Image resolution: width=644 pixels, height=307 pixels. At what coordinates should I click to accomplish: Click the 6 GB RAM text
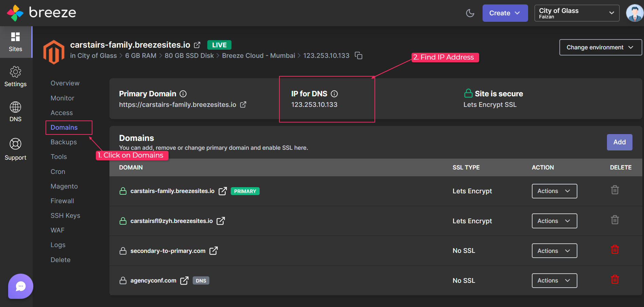click(141, 55)
